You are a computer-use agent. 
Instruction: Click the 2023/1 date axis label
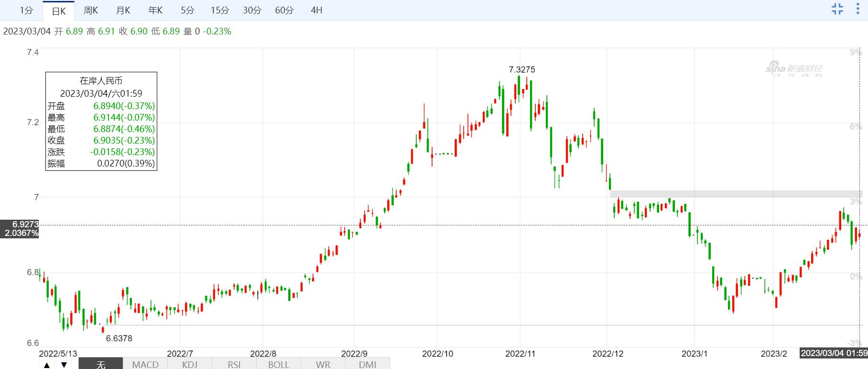[x=694, y=354]
